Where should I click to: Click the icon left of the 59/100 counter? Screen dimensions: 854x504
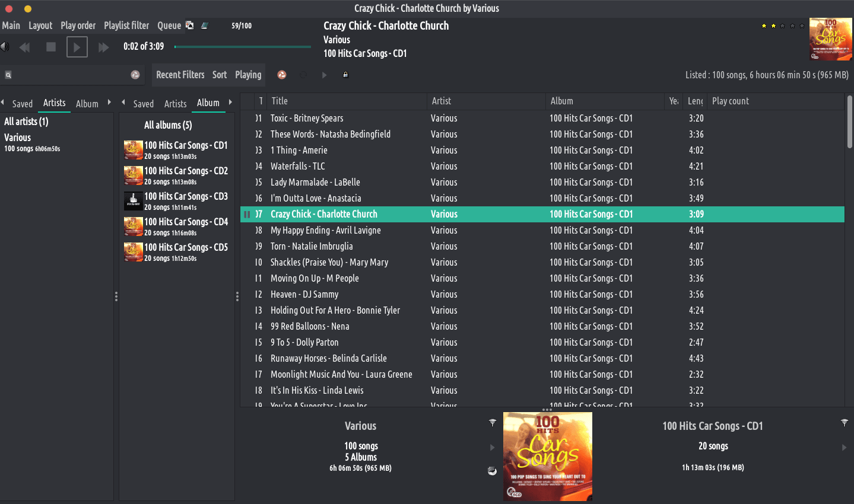204,25
